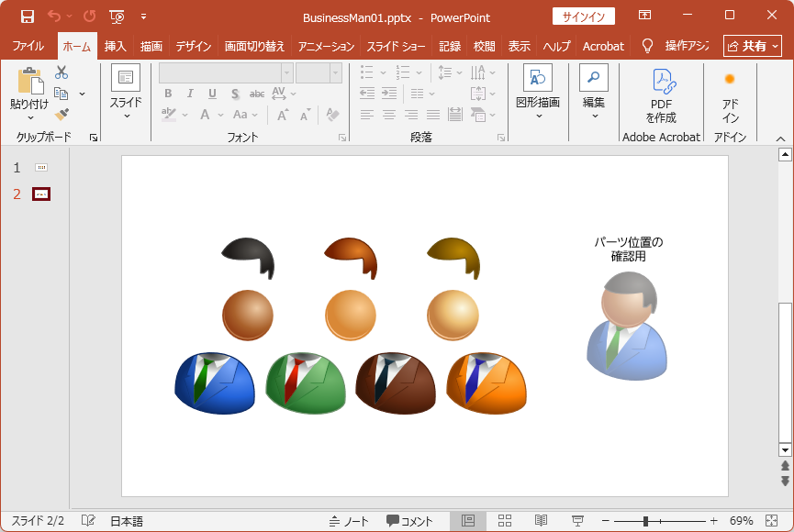Open Reading view from the status bar
Screen dimensions: 794x532
click(540, 520)
